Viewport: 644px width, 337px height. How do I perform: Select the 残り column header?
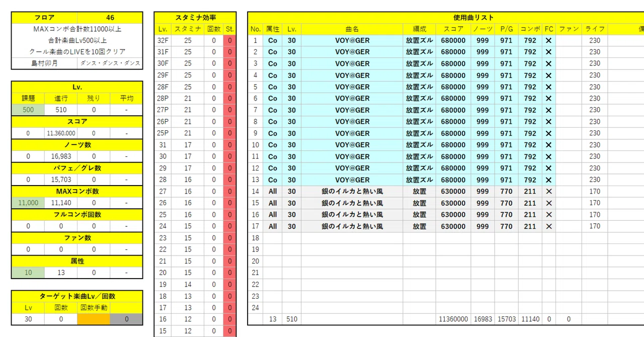tap(94, 98)
